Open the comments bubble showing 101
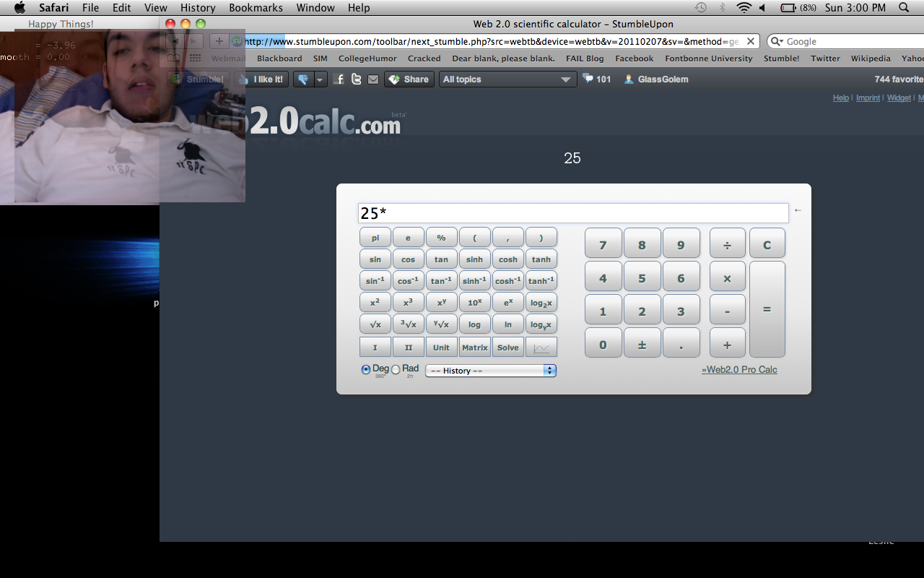The height and width of the screenshot is (578, 924). [x=596, y=79]
